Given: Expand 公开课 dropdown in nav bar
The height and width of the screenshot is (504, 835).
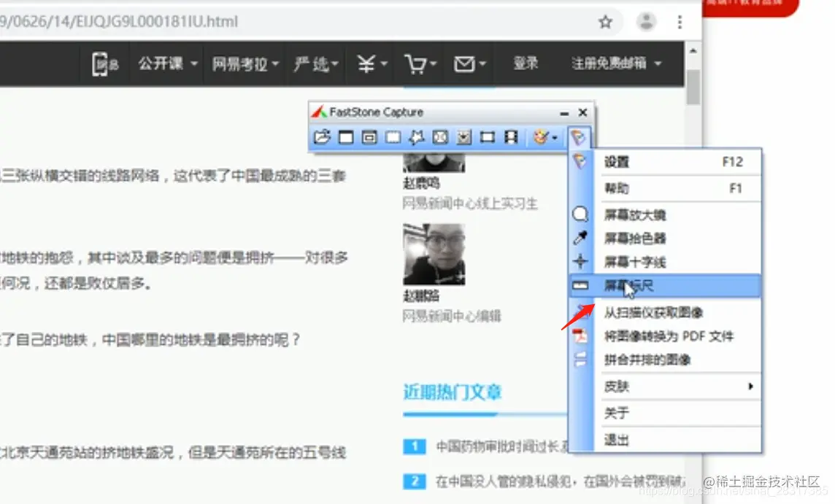Looking at the screenshot, I should [168, 64].
